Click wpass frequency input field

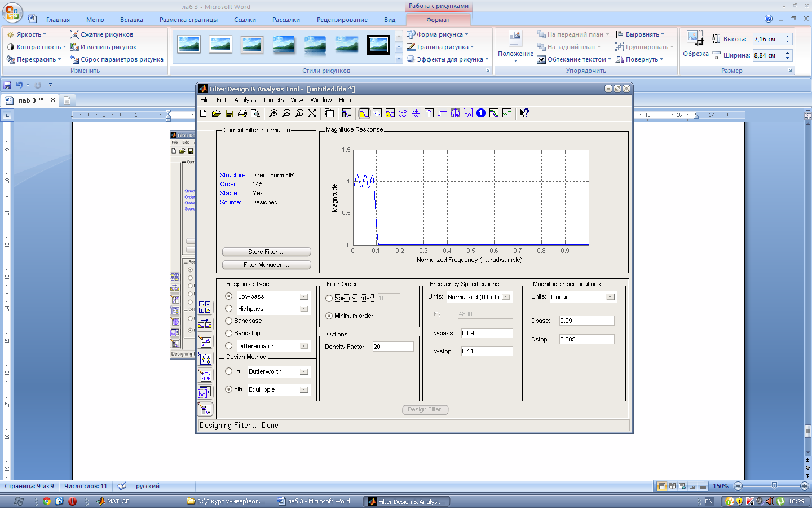[x=487, y=333]
